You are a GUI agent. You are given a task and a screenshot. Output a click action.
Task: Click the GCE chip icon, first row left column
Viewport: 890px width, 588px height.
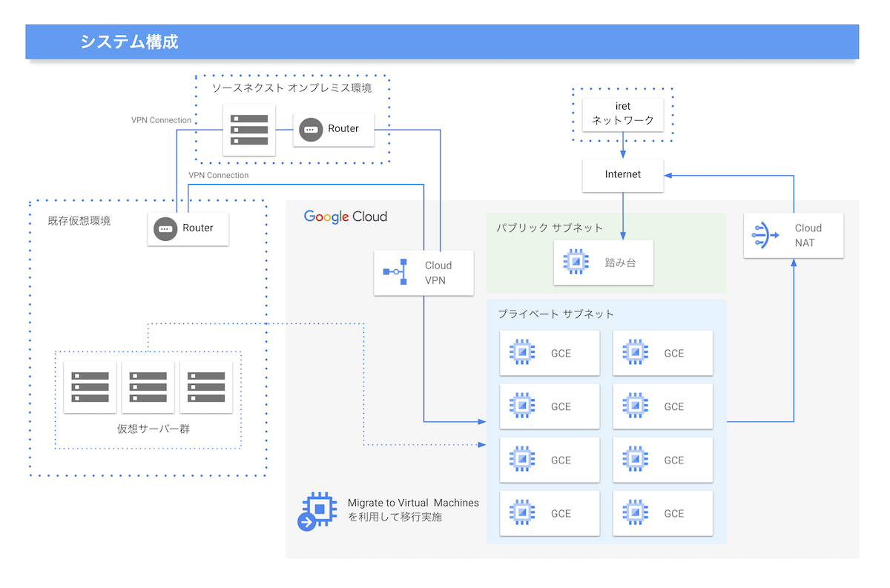point(522,353)
